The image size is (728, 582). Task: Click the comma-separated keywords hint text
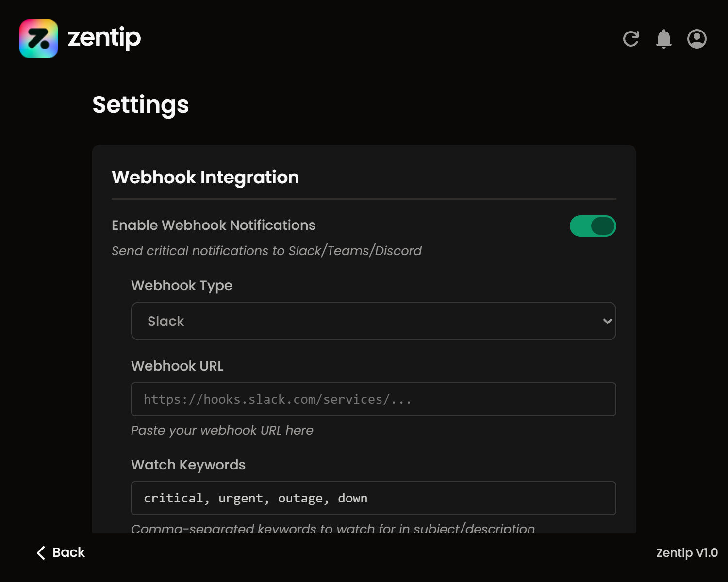(333, 528)
